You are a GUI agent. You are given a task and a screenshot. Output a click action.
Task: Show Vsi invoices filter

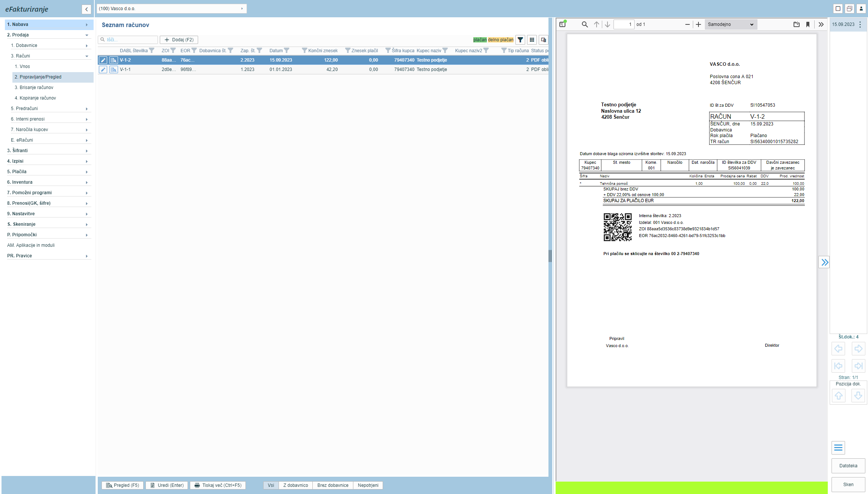coord(271,485)
